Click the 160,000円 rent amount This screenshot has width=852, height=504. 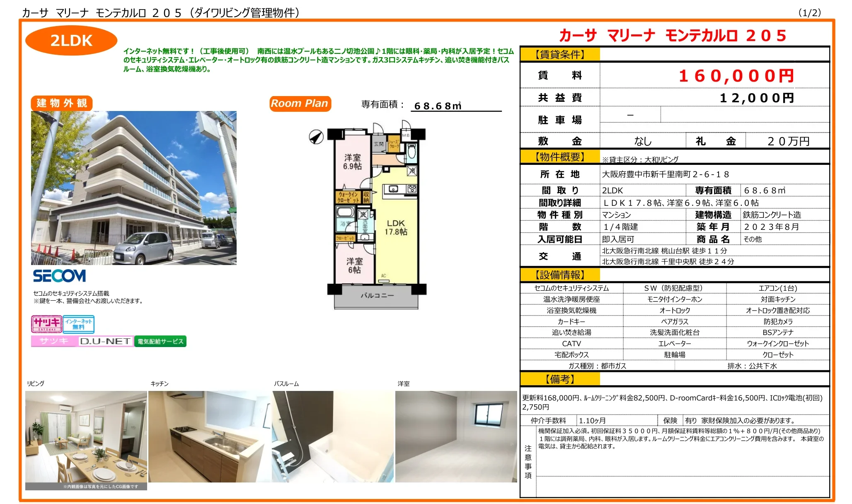pos(736,76)
